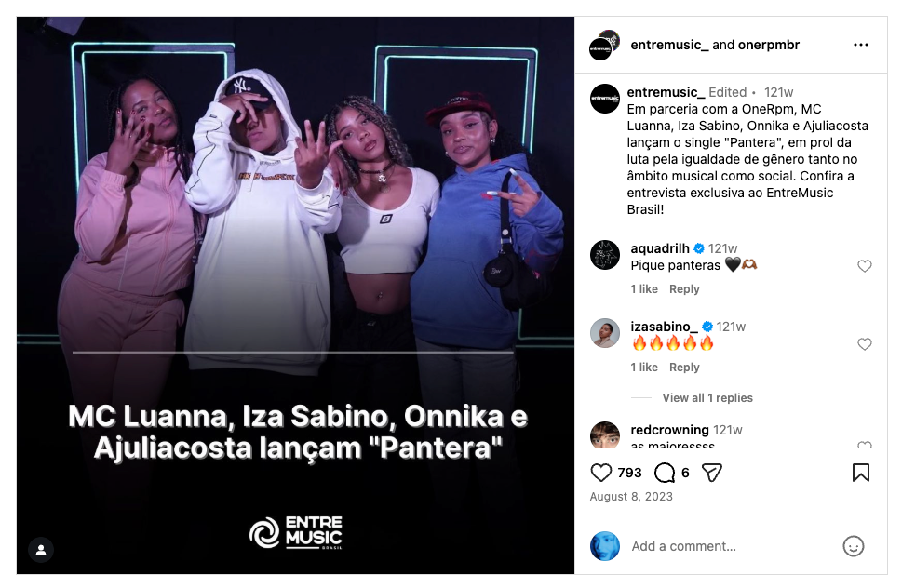Save post with bookmark icon
902x588 pixels.
861,473
